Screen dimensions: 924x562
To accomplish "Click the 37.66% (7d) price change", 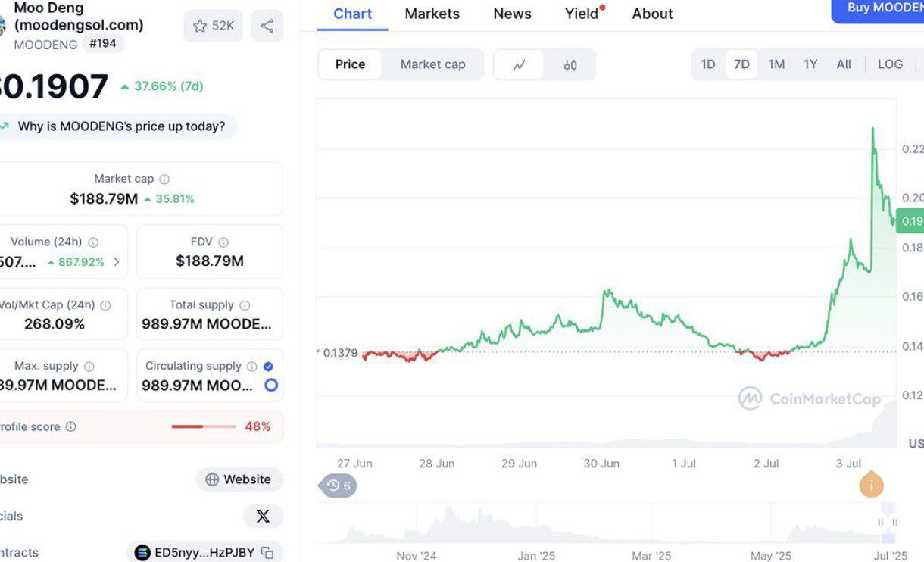I will coord(162,86).
